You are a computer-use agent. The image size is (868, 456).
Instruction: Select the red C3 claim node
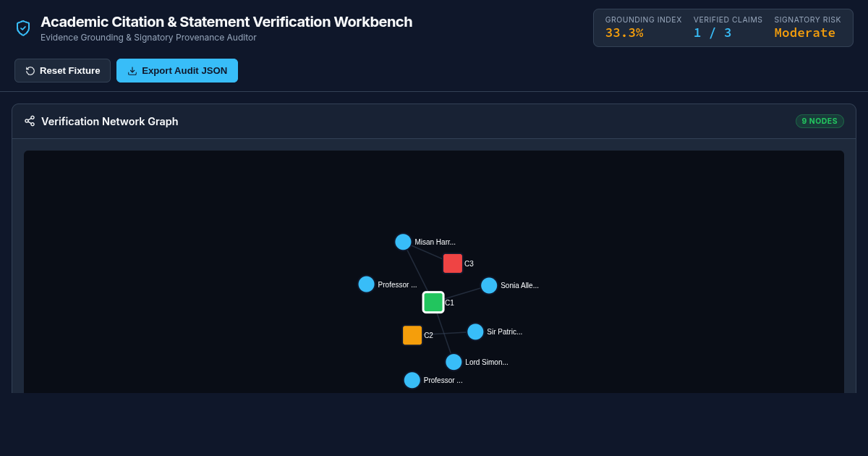point(453,263)
